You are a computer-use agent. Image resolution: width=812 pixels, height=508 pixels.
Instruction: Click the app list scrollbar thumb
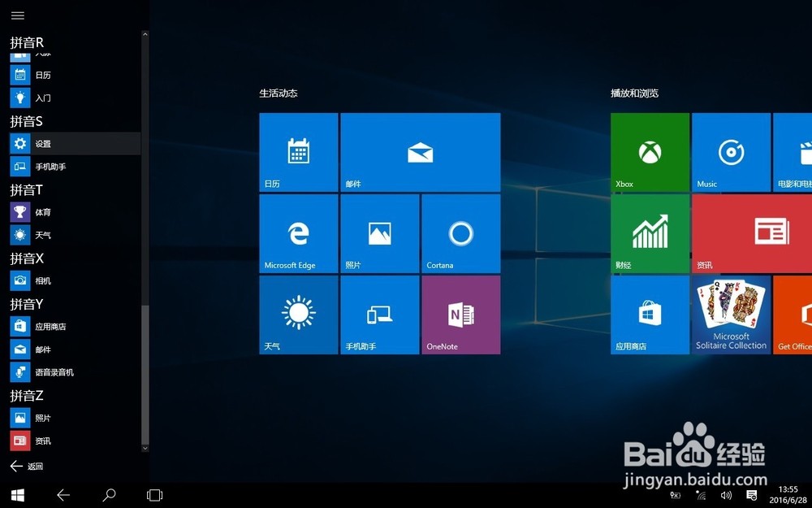pyautogui.click(x=145, y=374)
